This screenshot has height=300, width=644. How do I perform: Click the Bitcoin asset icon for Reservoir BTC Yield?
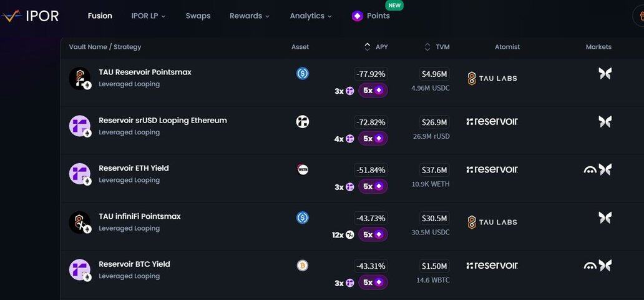pyautogui.click(x=303, y=265)
